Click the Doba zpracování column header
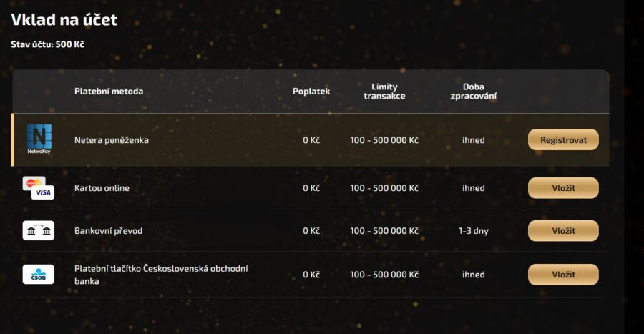Viewport: 644px width, 334px height. click(473, 92)
